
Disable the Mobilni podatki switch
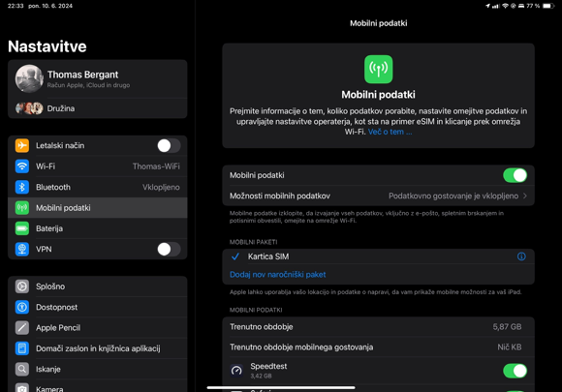(515, 175)
